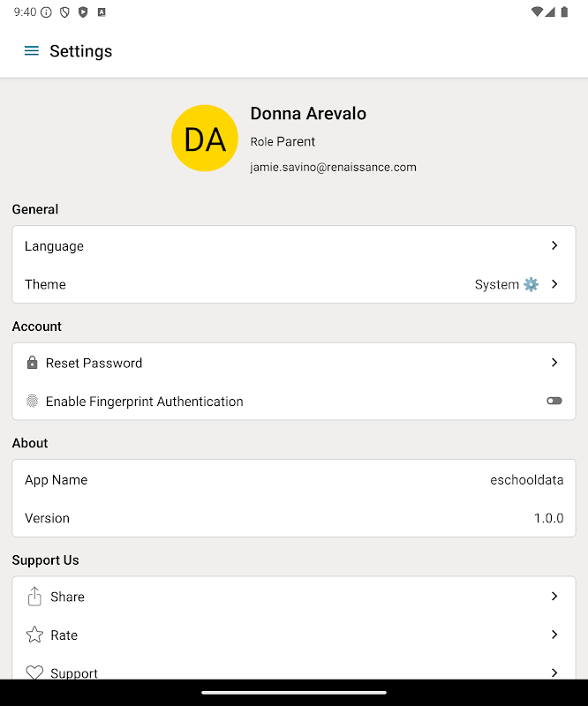Viewport: 588px width, 706px height.
Task: Click the email address jamie.savino@renaissance.com
Action: pyautogui.click(x=333, y=167)
